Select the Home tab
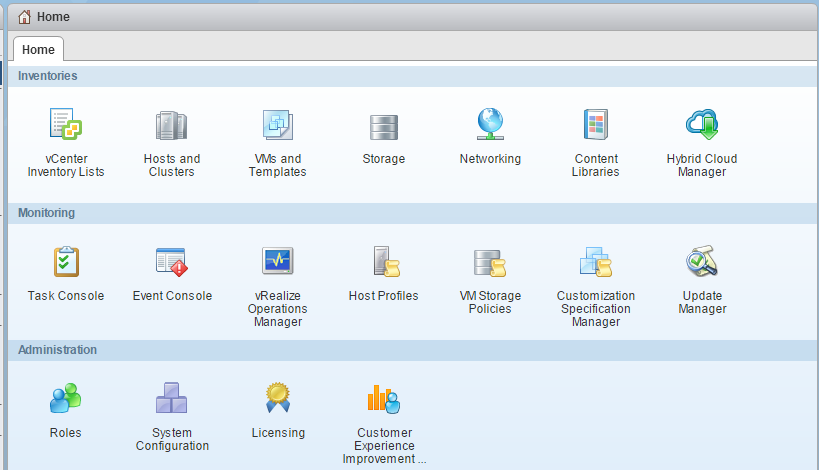 pos(38,50)
